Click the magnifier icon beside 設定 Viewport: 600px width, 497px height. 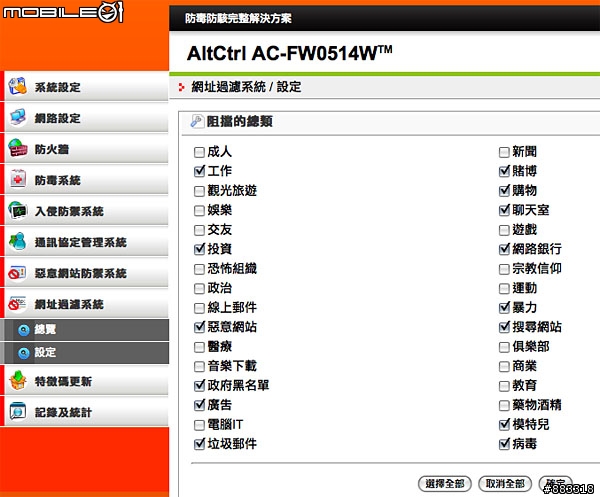[24, 352]
